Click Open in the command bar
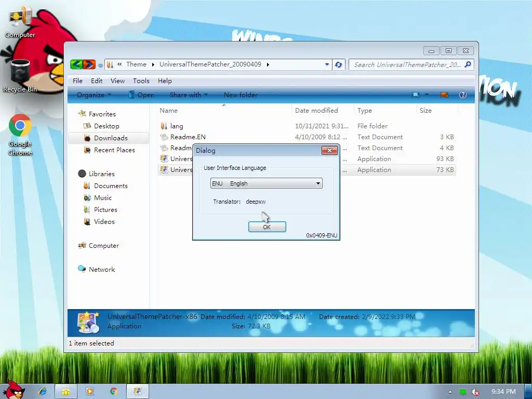 pos(141,95)
